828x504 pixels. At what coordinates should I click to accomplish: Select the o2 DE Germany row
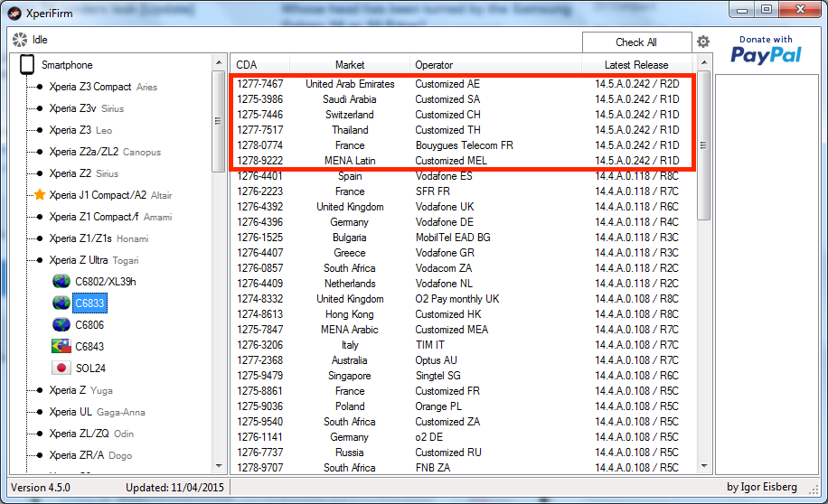(x=464, y=437)
